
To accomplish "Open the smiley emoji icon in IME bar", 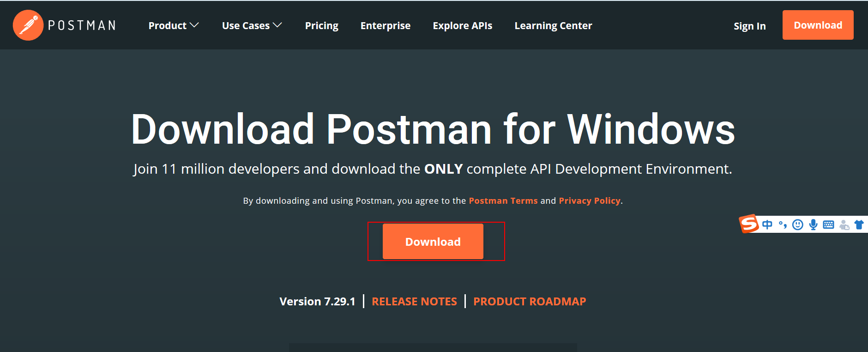I will pos(797,225).
